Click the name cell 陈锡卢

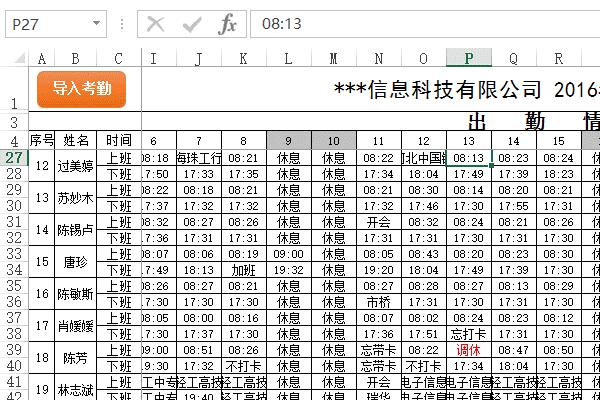pyautogui.click(x=75, y=230)
